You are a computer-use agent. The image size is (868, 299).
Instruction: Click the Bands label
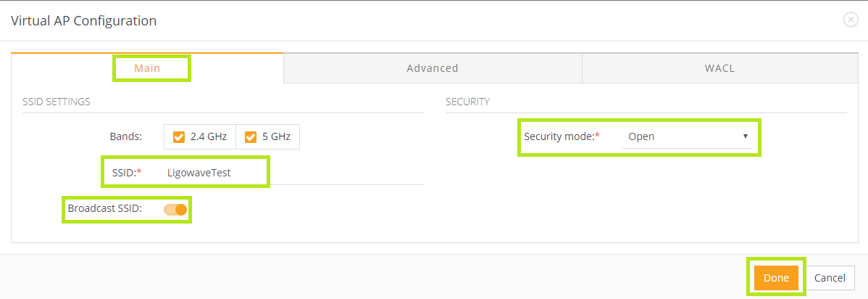pyautogui.click(x=125, y=136)
